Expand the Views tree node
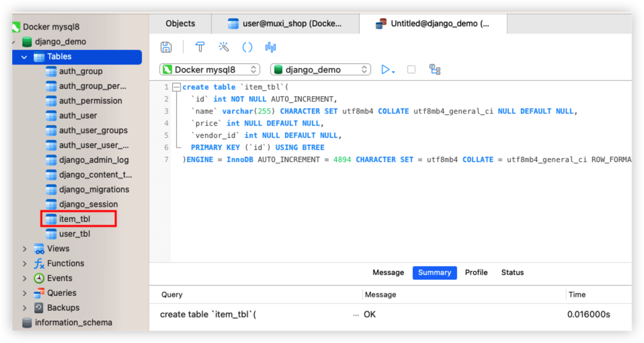Viewport: 644px width, 343px height. 25,249
